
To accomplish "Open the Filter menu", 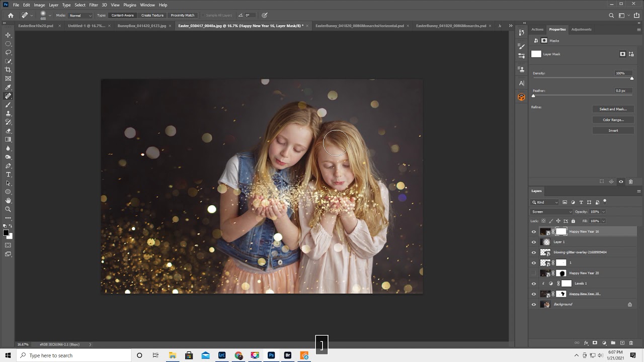I will coord(94,5).
